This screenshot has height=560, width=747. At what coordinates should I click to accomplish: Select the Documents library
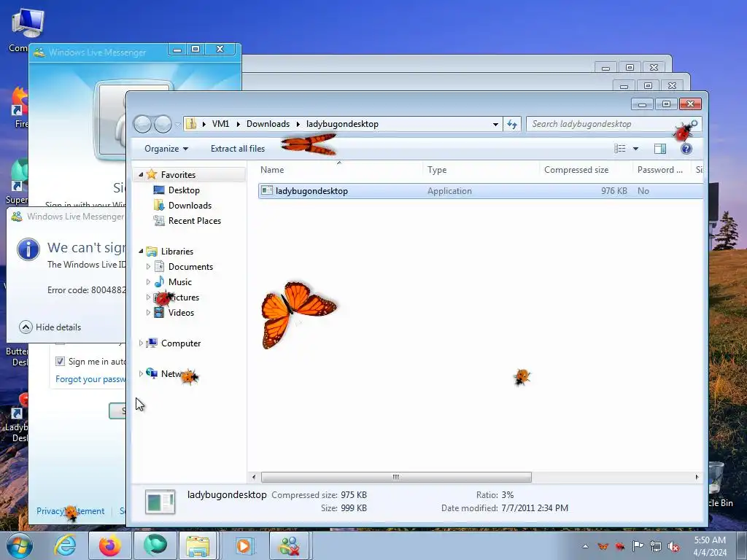coord(190,267)
